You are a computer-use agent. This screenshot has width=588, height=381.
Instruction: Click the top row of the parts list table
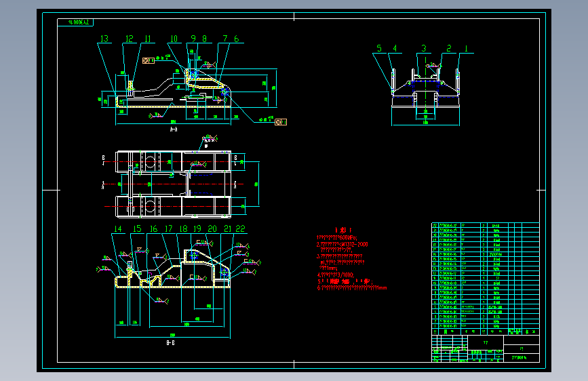[x=485, y=225]
